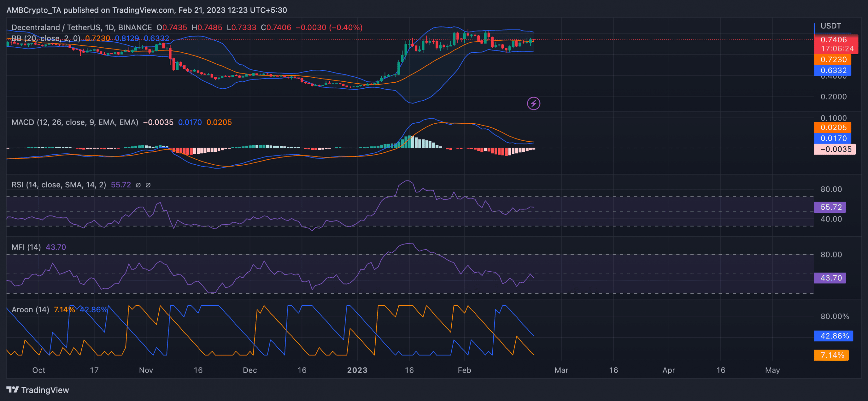The height and width of the screenshot is (401, 868).
Task: Click the lightning bolt quick-trade icon
Action: (x=533, y=104)
